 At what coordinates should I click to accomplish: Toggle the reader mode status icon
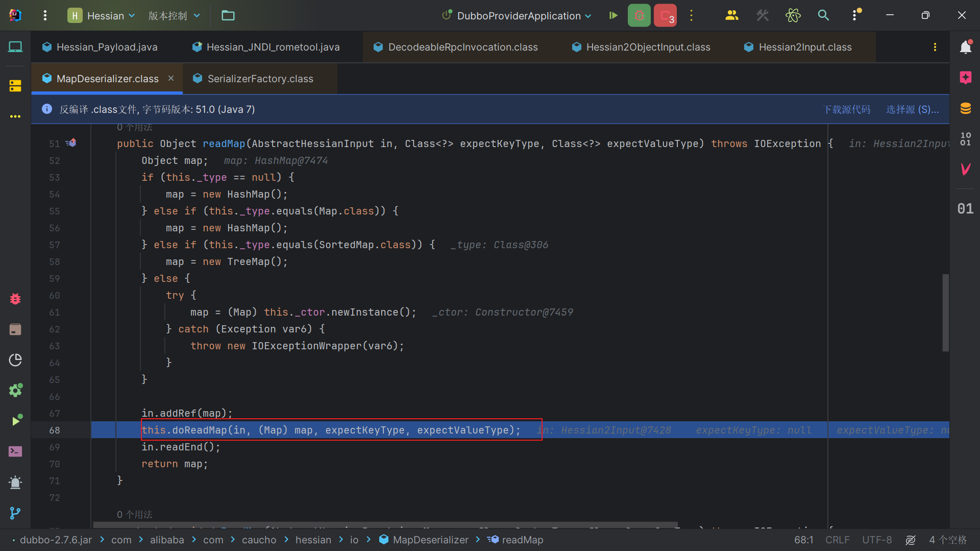(910, 540)
